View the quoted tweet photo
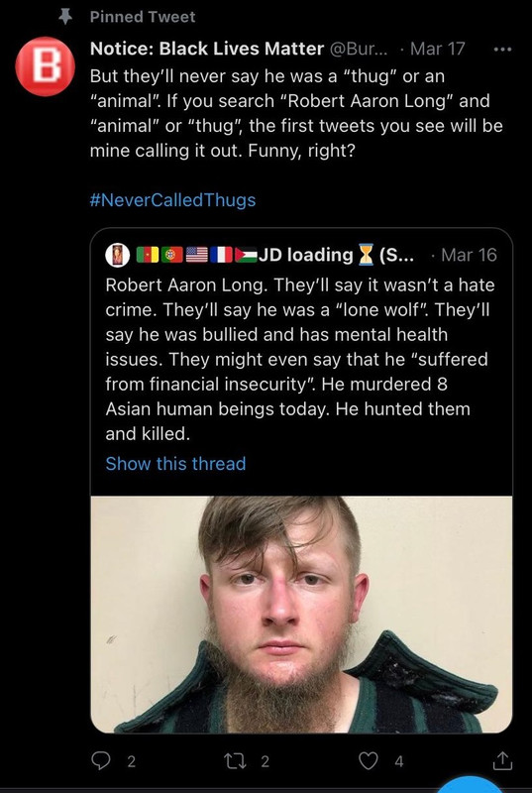 point(301,614)
